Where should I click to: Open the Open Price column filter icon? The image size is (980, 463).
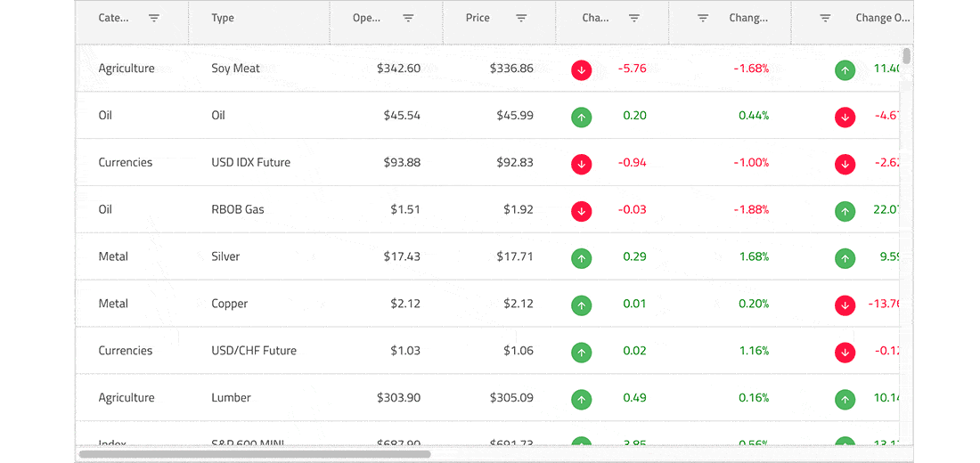click(x=408, y=18)
